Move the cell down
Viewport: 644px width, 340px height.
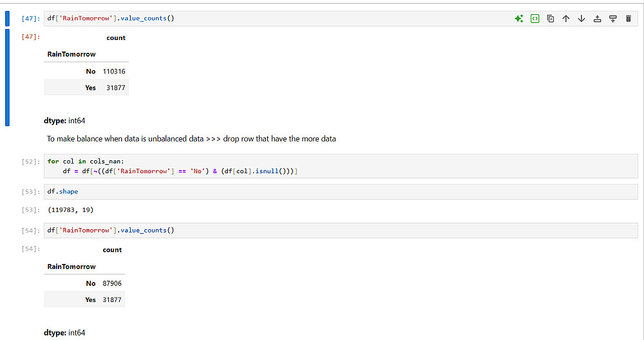581,19
